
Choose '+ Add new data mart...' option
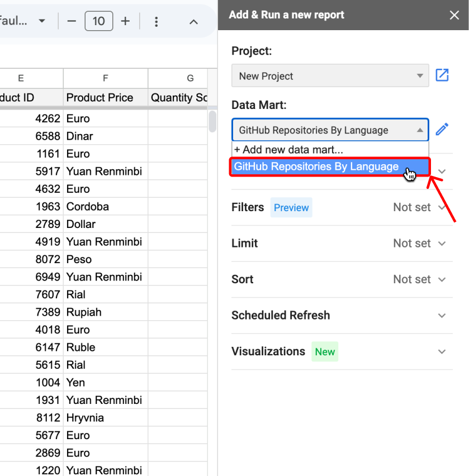pos(330,150)
